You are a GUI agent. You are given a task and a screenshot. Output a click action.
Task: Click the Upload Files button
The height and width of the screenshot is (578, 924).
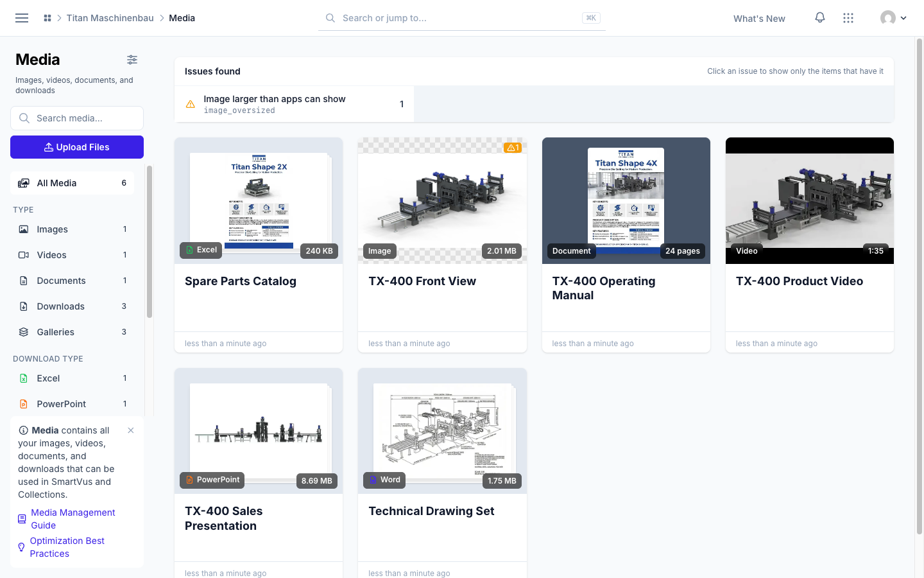pos(77,147)
